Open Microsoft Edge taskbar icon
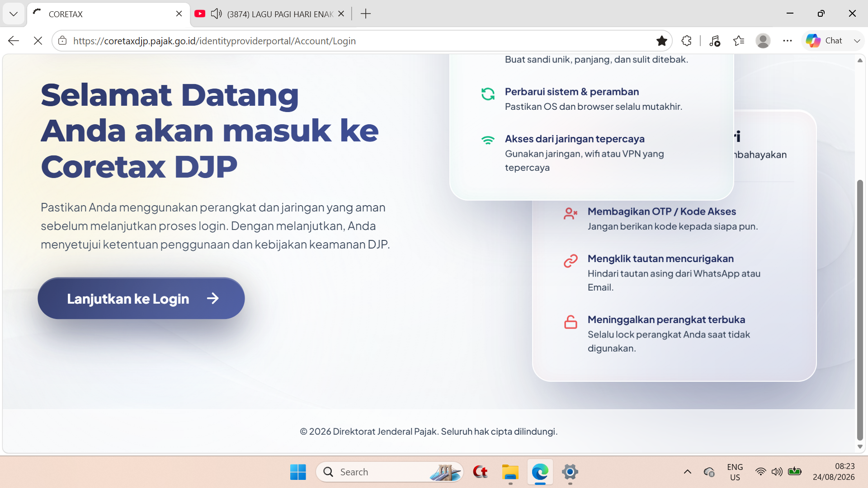Image resolution: width=868 pixels, height=488 pixels. [540, 472]
